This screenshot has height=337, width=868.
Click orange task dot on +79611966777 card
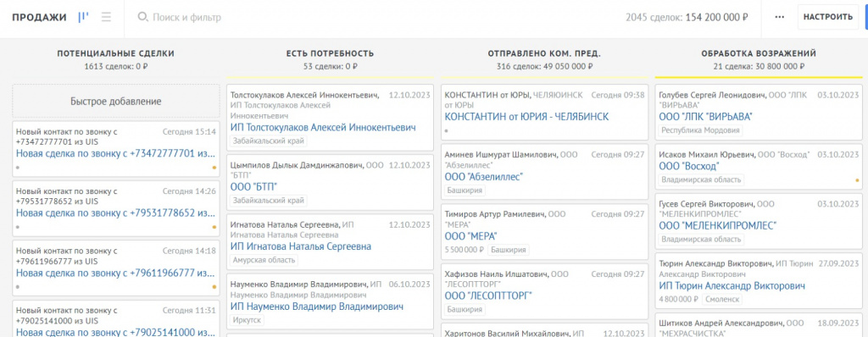pyautogui.click(x=214, y=287)
